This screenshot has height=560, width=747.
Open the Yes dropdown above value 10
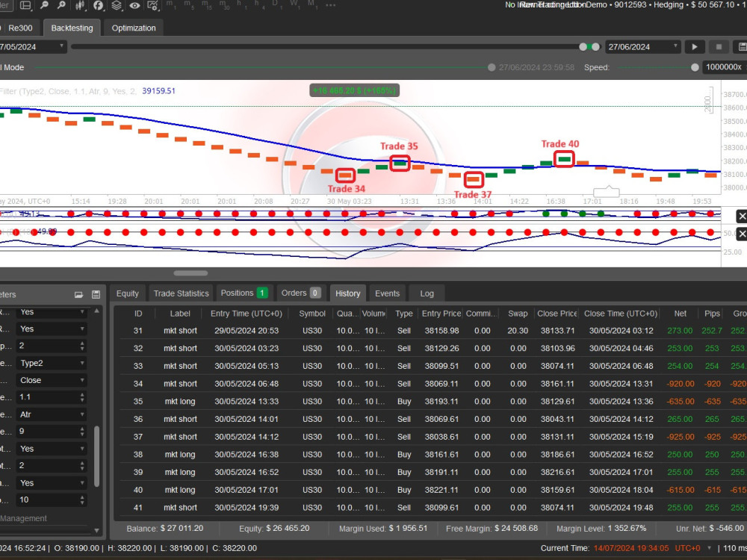(52, 483)
